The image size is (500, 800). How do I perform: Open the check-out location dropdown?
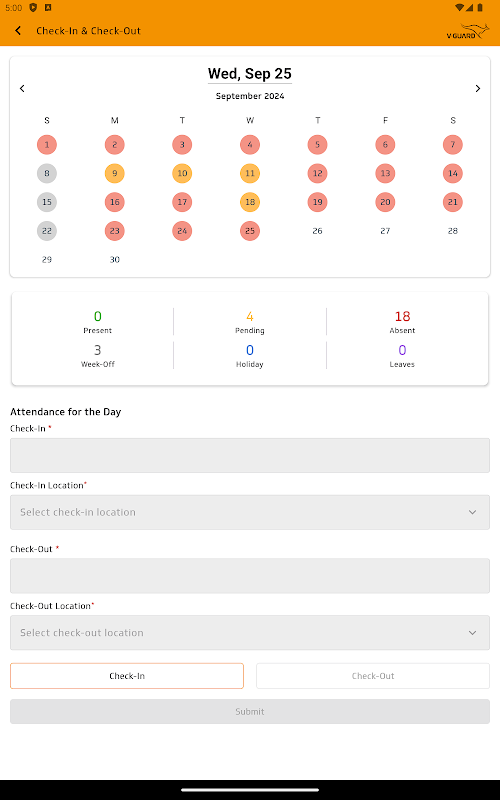click(x=250, y=633)
